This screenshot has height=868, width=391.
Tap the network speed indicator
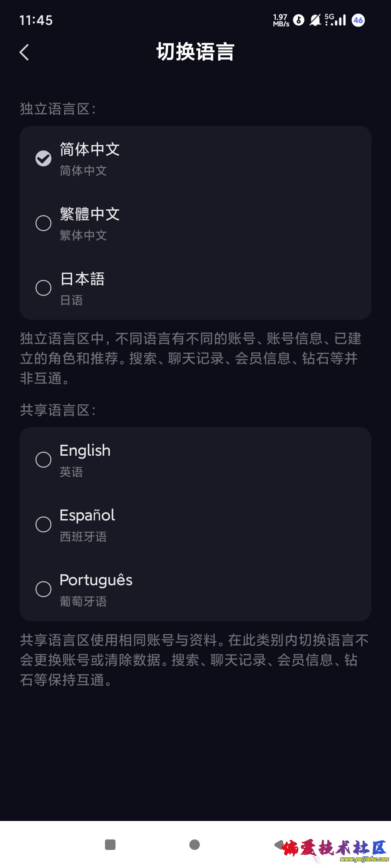[281, 20]
